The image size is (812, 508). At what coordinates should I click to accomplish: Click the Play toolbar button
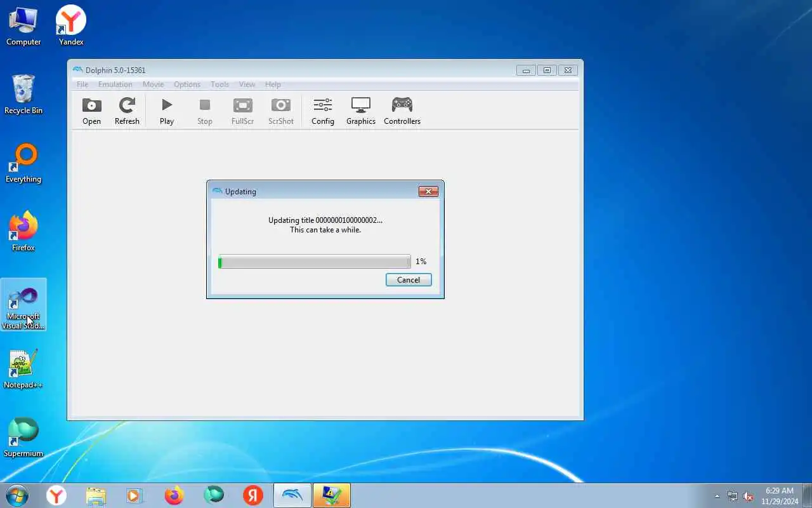pyautogui.click(x=167, y=111)
